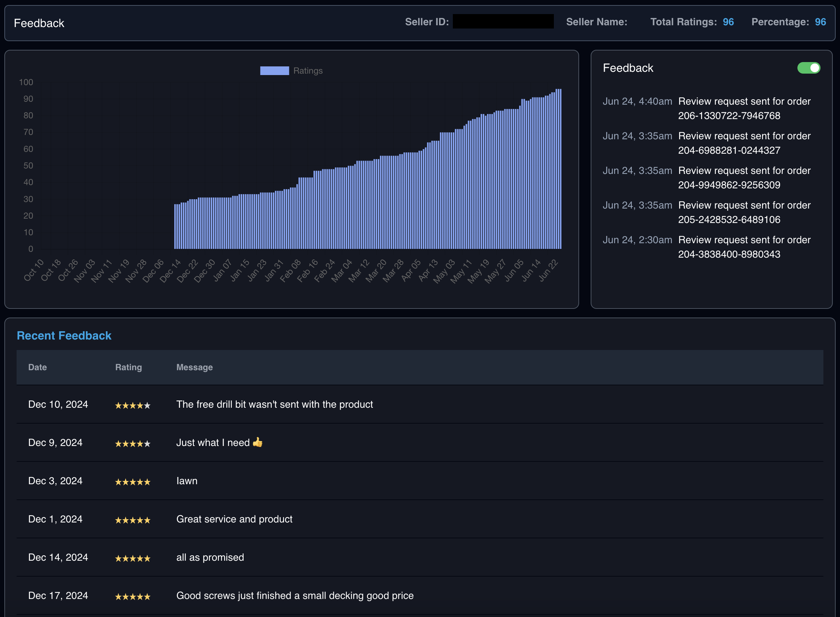The height and width of the screenshot is (617, 840).
Task: Click the Dec 3, 2024 date cell
Action: coord(55,481)
